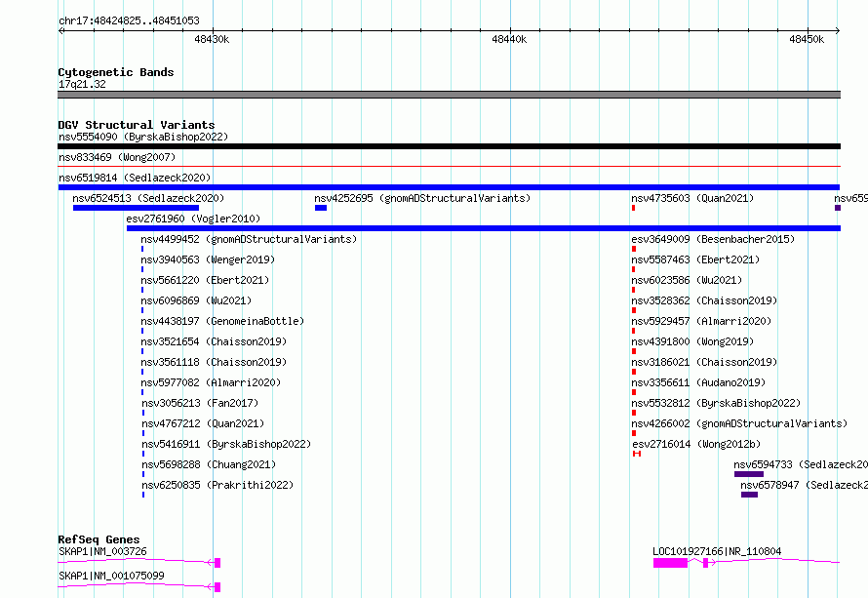Open nsv3561118 (Chaisson2019) variant label

tap(214, 362)
